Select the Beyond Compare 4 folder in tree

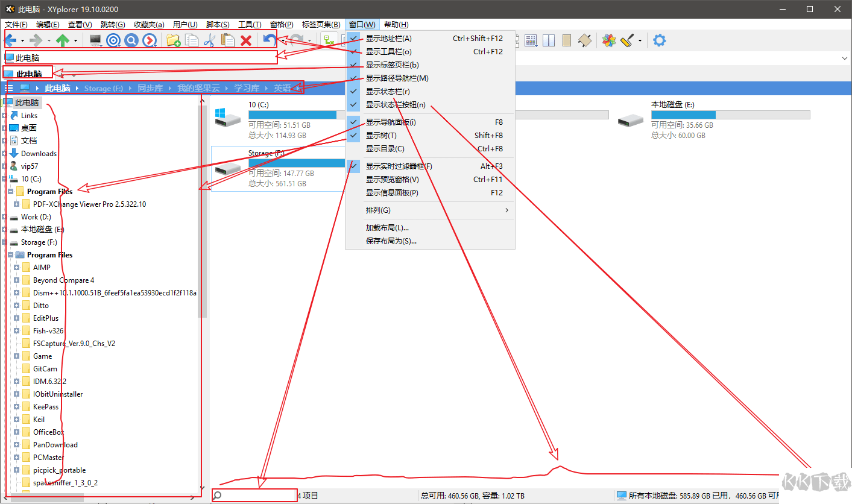[63, 280]
